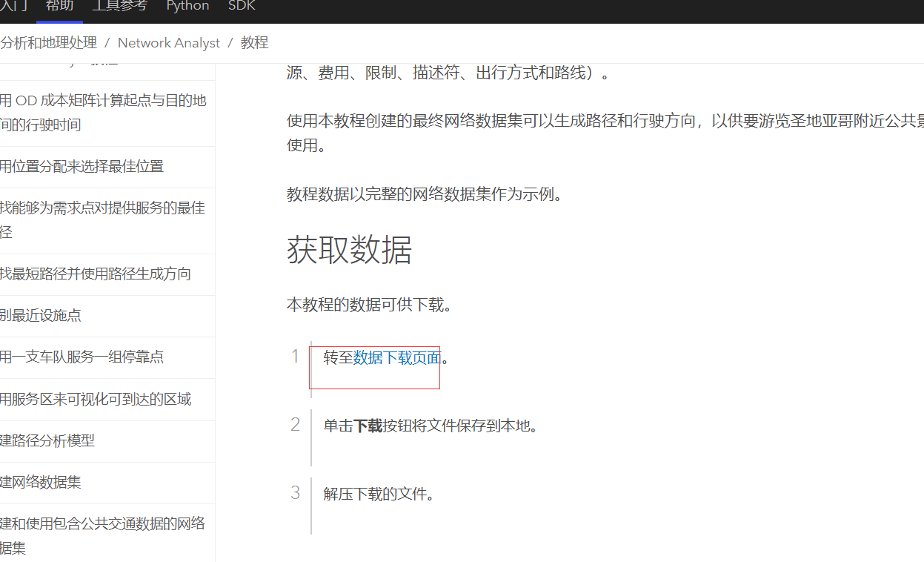Select 用位置分配来选择最佳位置 tutorial
This screenshot has width=924, height=562.
pyautogui.click(x=82, y=166)
